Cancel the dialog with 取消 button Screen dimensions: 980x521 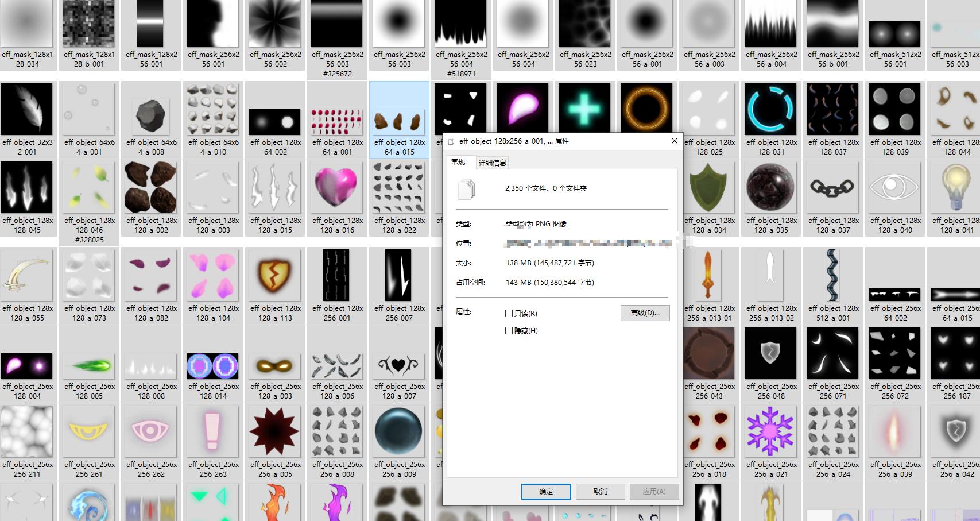(x=601, y=492)
